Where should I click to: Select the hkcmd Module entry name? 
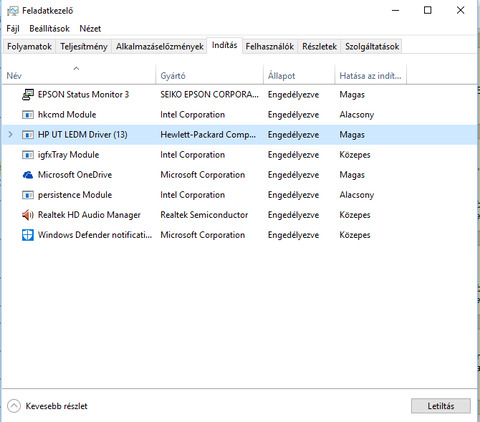(x=67, y=115)
